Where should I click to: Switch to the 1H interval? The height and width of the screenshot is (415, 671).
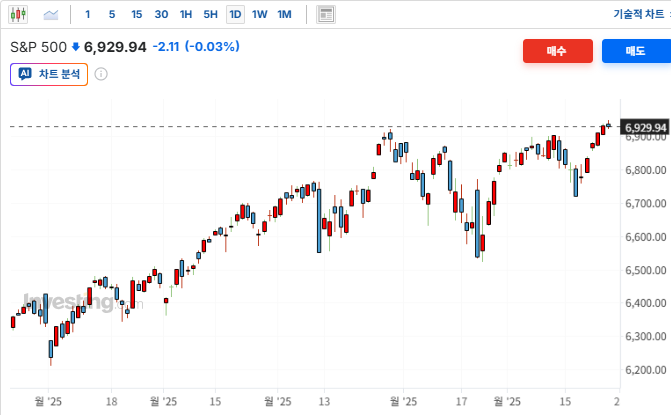186,15
